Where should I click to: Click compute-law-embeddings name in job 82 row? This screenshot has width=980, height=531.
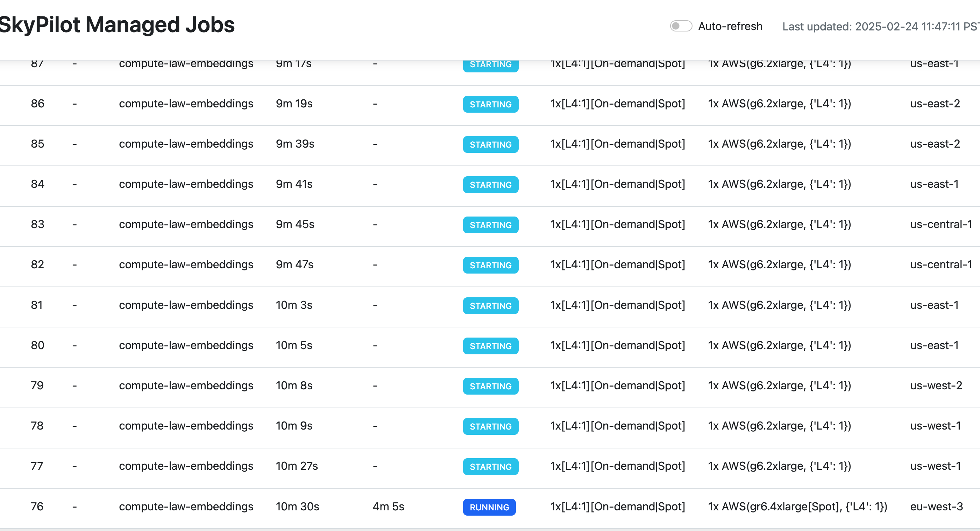coord(186,264)
